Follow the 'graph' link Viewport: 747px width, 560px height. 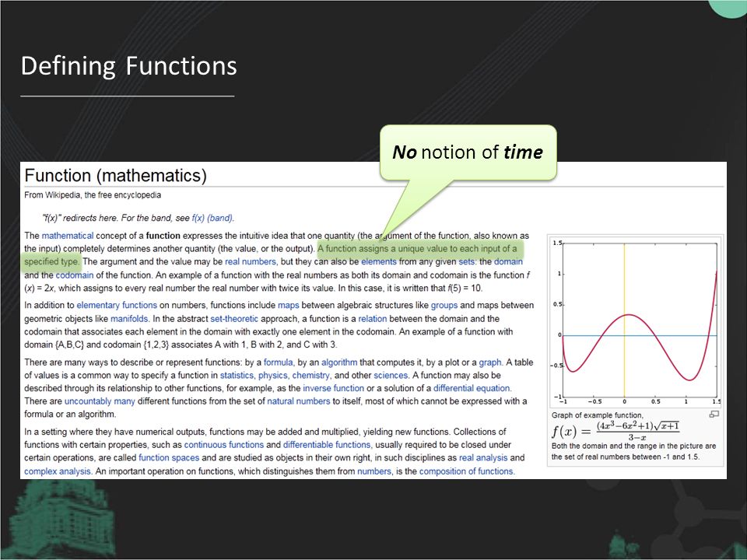point(490,362)
